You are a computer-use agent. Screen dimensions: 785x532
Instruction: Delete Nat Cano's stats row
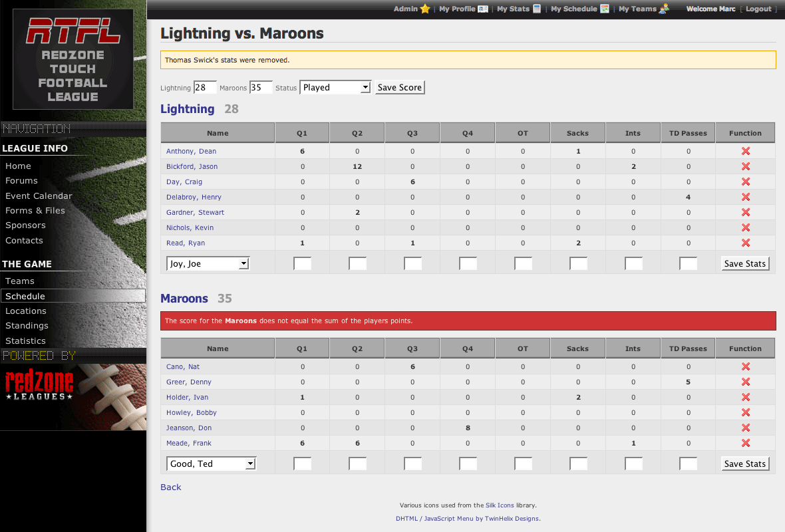click(745, 367)
